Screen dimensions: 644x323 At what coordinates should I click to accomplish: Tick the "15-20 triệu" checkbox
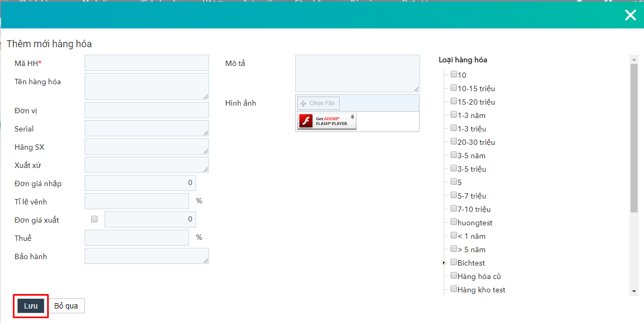(x=454, y=101)
